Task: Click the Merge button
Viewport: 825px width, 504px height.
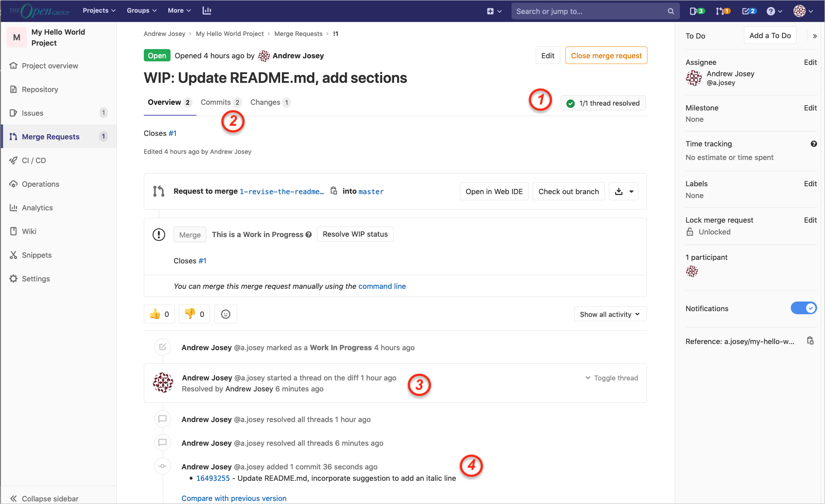Action: tap(190, 234)
